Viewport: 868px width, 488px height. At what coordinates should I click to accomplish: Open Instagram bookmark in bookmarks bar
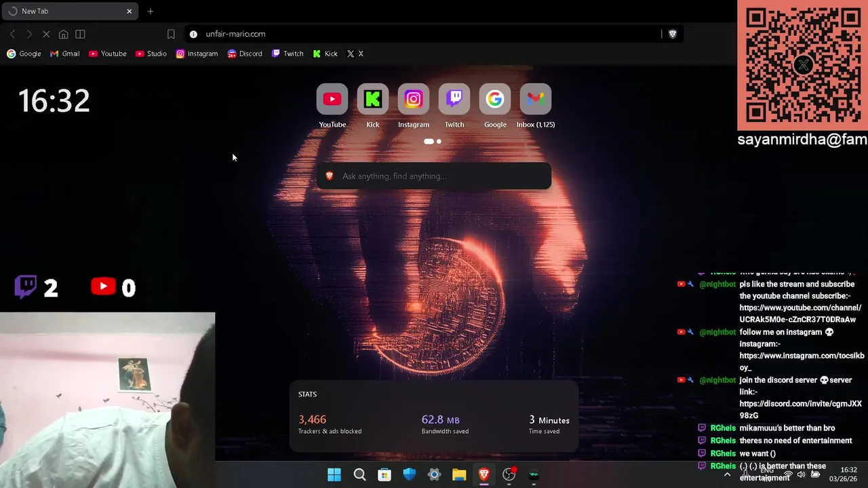[x=197, y=54]
